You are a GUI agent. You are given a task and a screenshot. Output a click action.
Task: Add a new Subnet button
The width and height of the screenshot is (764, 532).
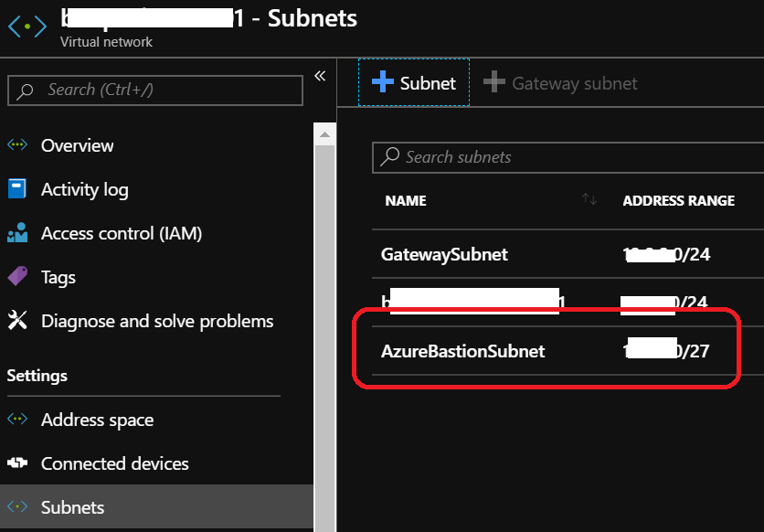pos(414,83)
